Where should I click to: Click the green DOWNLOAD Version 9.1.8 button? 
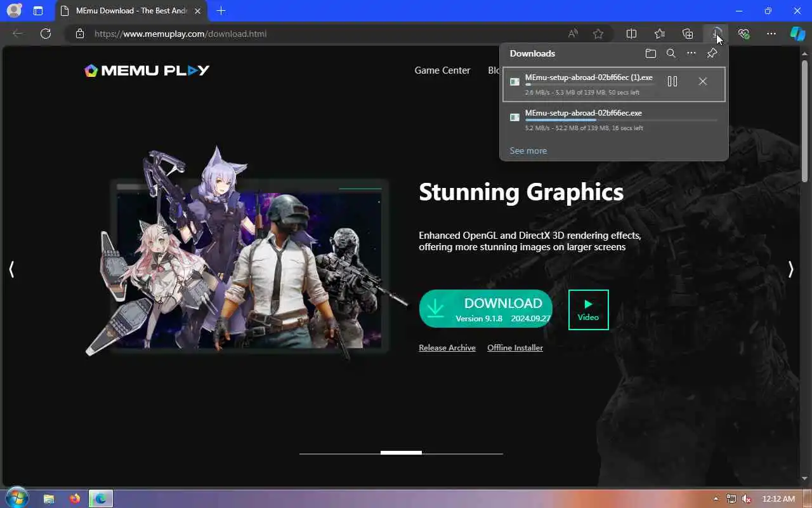coord(486,309)
